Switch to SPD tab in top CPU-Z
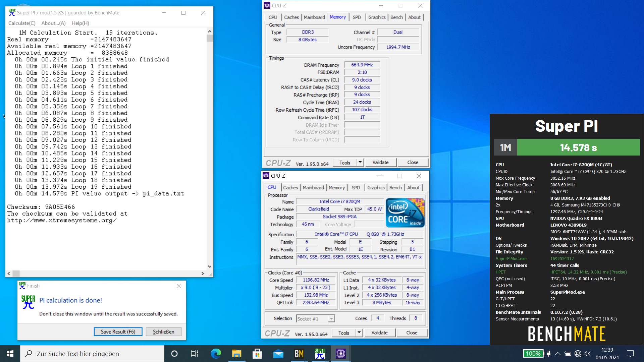The image size is (644, 362). (357, 17)
